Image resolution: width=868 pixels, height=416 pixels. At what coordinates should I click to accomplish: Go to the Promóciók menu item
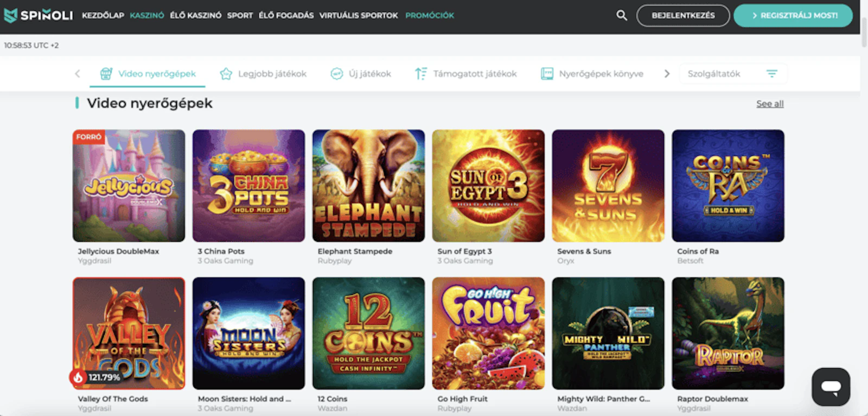click(430, 15)
